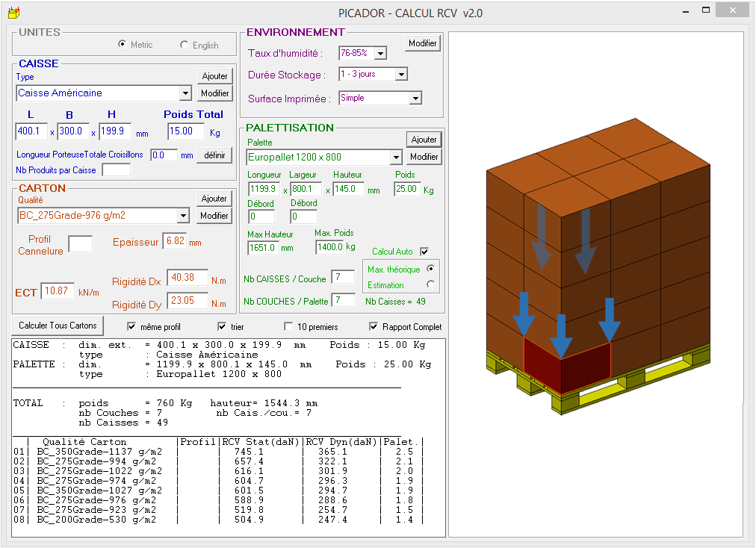Click the caisse B width field

73,131
